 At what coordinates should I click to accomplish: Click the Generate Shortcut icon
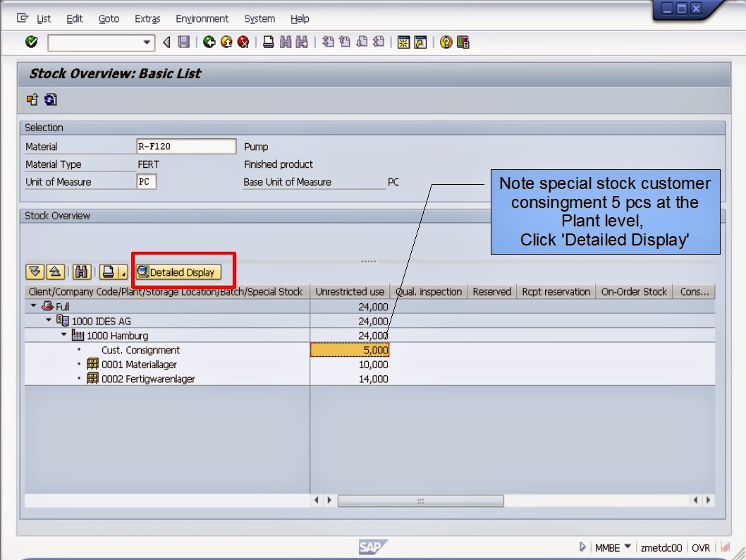point(420,42)
